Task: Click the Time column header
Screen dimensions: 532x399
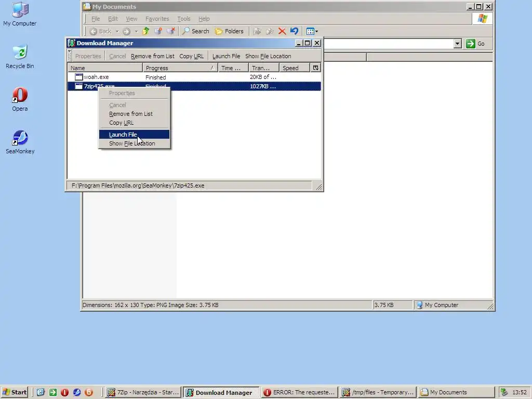Action: (233, 68)
